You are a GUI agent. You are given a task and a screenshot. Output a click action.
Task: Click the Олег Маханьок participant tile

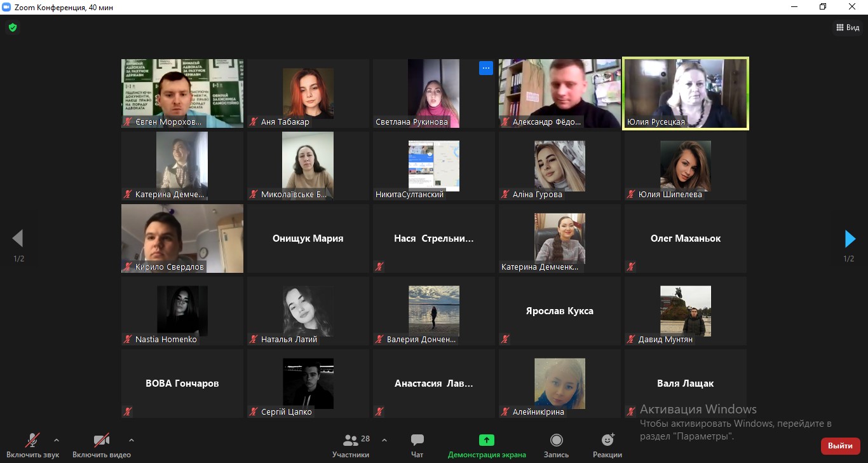685,238
